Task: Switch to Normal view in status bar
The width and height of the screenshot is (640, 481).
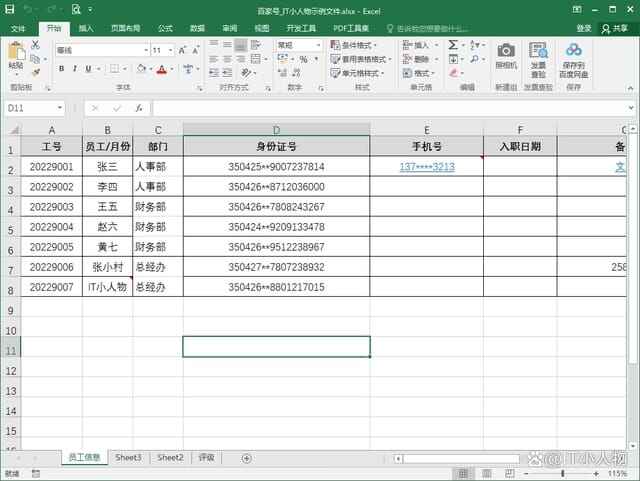Action: [x=463, y=474]
